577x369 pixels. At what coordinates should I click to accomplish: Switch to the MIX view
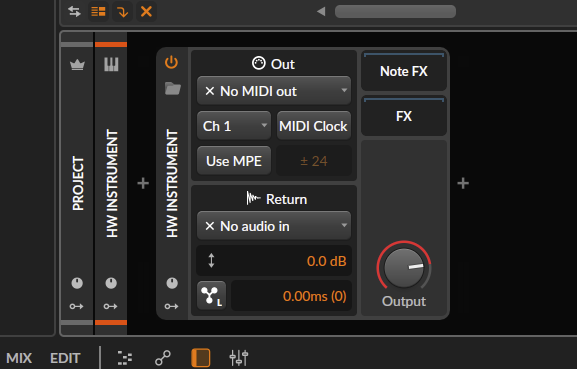click(19, 358)
